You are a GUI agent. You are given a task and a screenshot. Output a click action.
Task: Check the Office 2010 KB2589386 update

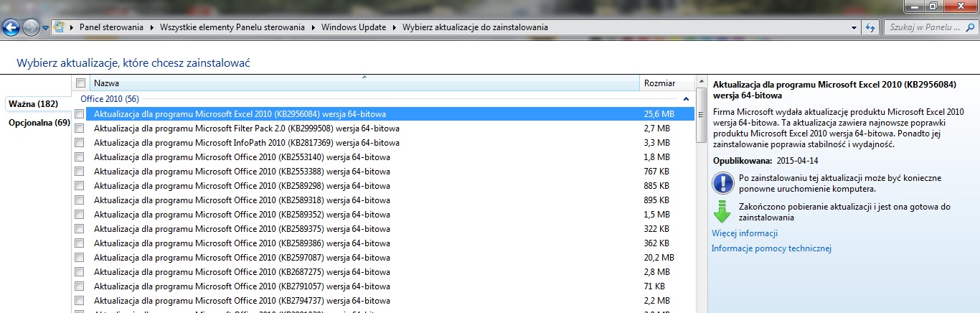[x=80, y=243]
